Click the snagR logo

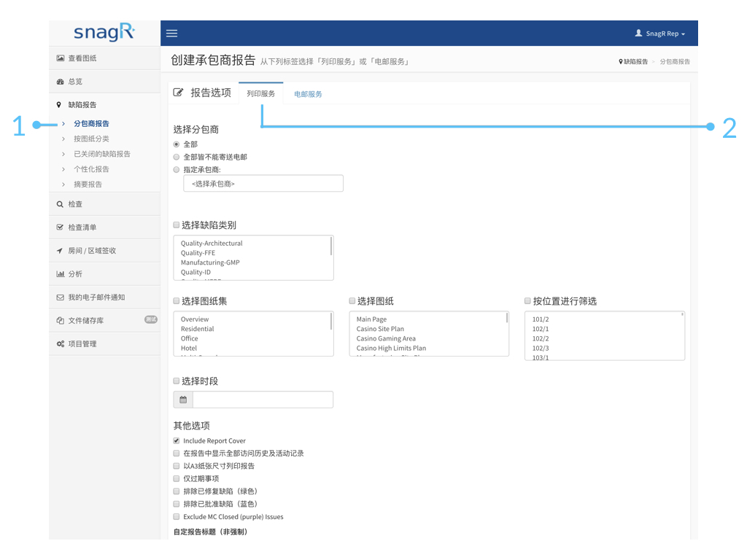[x=104, y=32]
